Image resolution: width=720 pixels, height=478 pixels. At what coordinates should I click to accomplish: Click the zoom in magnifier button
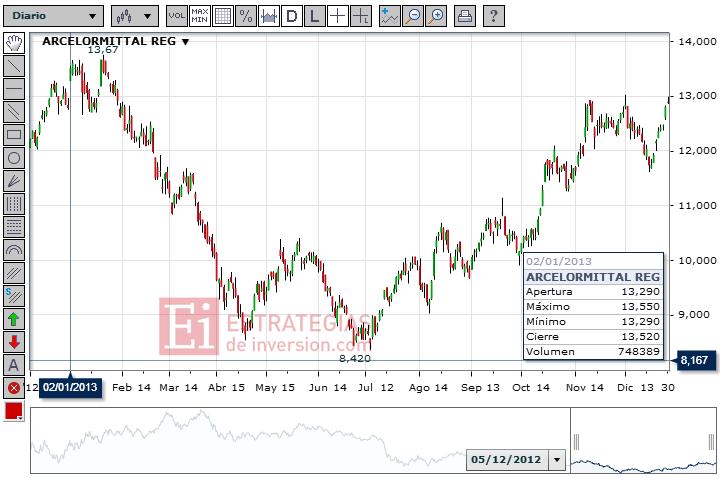(436, 16)
